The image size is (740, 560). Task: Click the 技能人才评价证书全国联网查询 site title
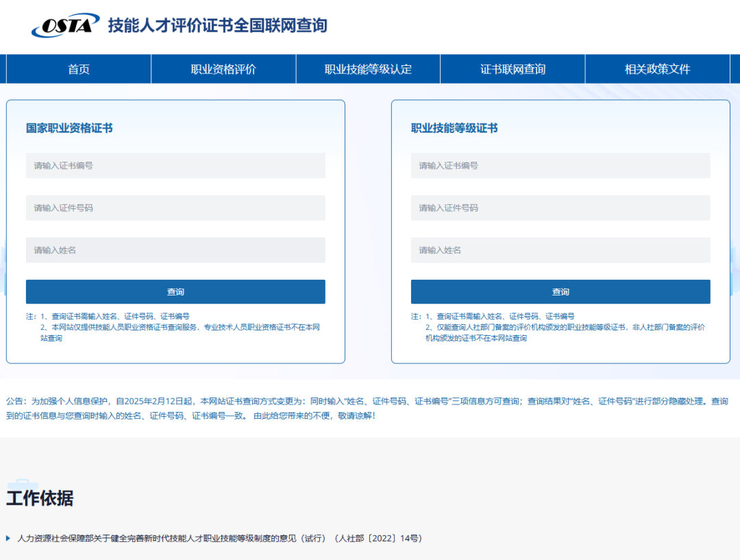pyautogui.click(x=217, y=26)
